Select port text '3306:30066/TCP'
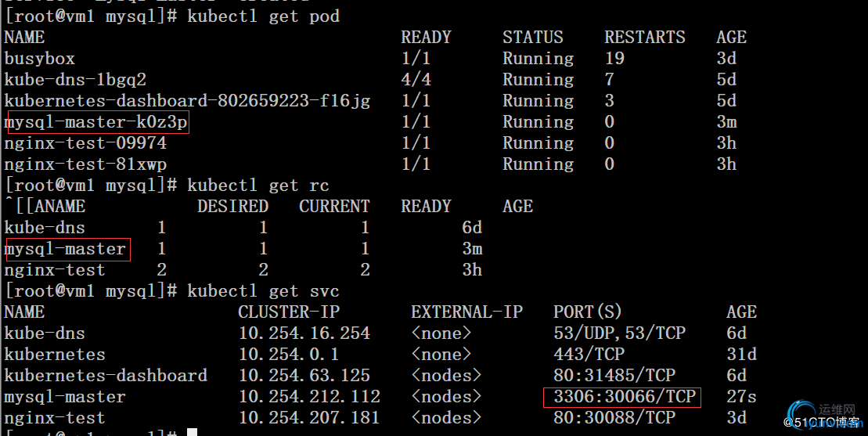 tap(625, 397)
